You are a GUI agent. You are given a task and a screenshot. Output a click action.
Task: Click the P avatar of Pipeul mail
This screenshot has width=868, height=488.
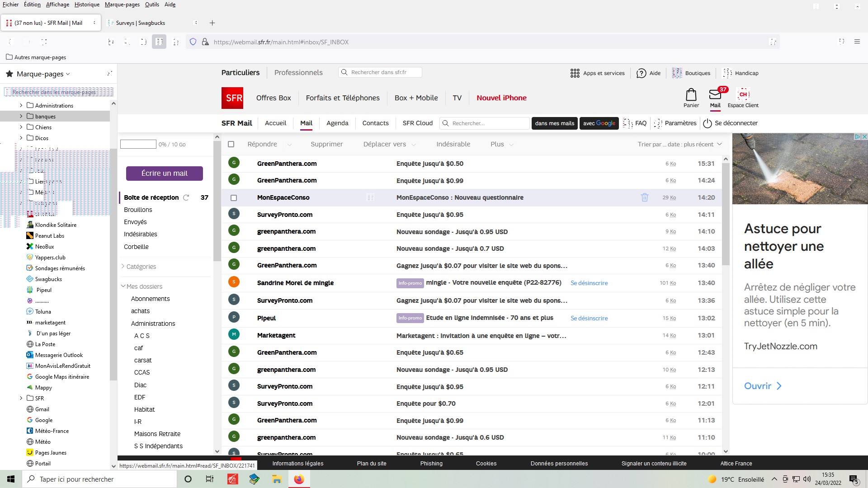234,317
